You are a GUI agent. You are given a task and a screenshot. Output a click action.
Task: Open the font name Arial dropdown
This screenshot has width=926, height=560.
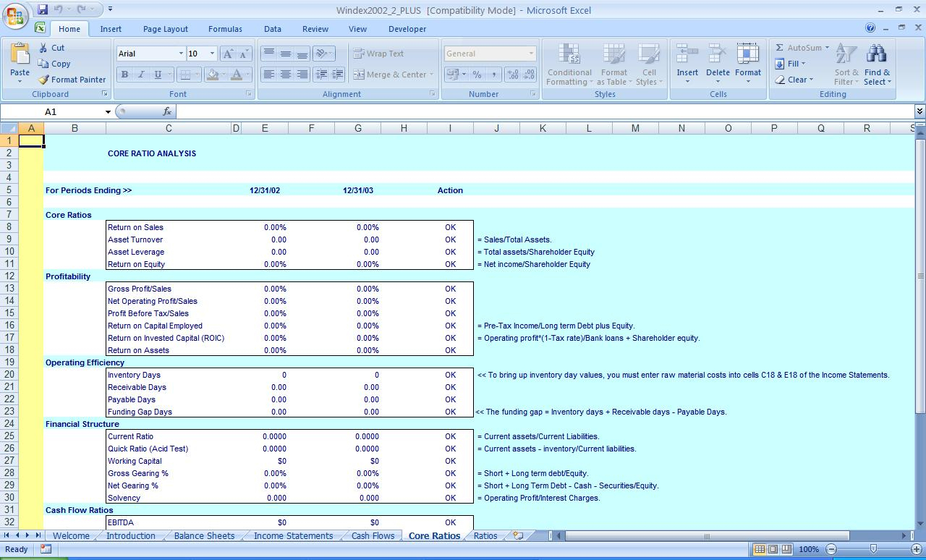[x=181, y=54]
